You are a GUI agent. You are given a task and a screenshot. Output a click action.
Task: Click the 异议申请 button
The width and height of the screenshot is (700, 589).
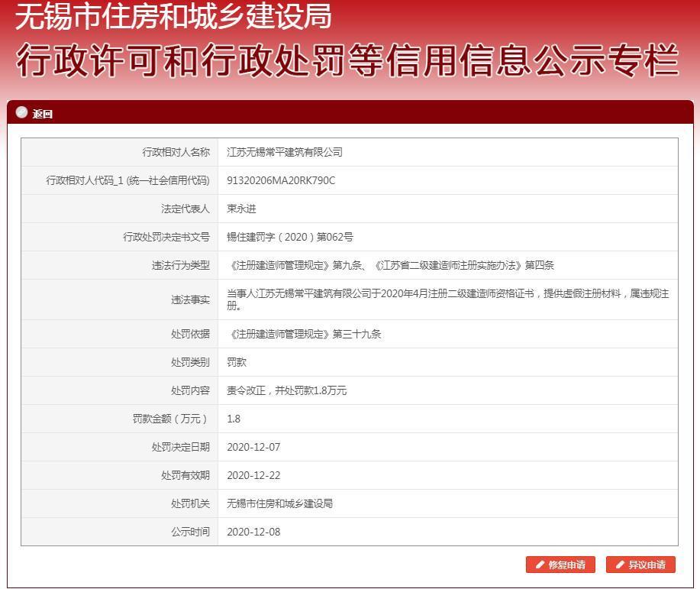click(x=640, y=565)
